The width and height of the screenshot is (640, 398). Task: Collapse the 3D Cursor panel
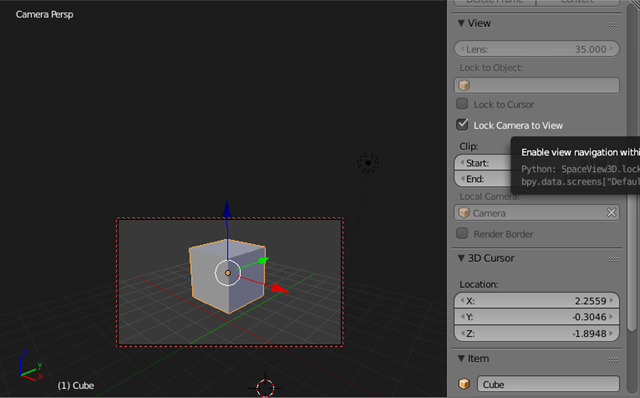(461, 258)
